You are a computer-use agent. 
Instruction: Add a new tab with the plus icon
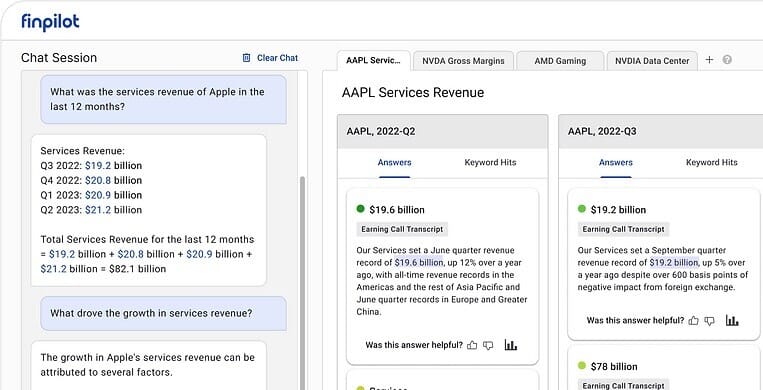[x=709, y=60]
